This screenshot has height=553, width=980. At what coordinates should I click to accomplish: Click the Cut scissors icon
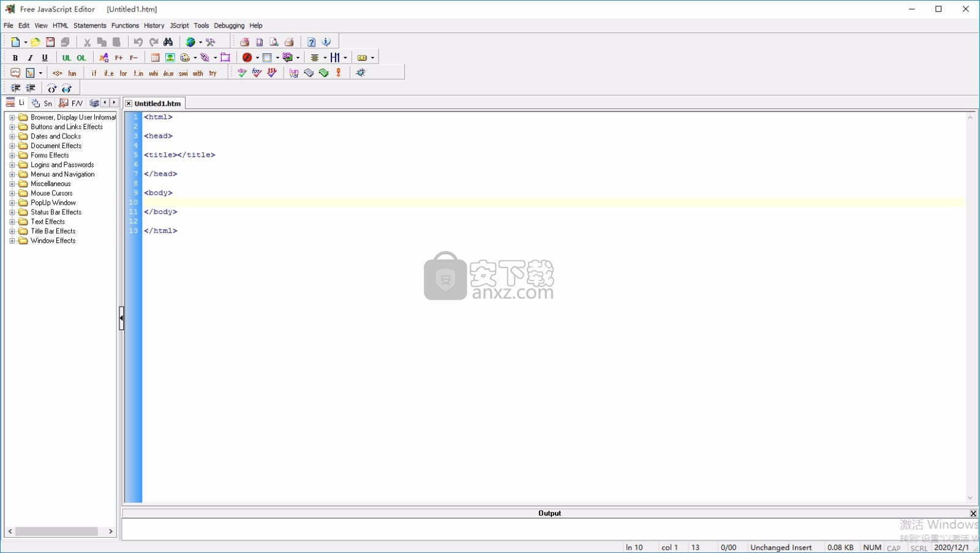[x=87, y=42]
